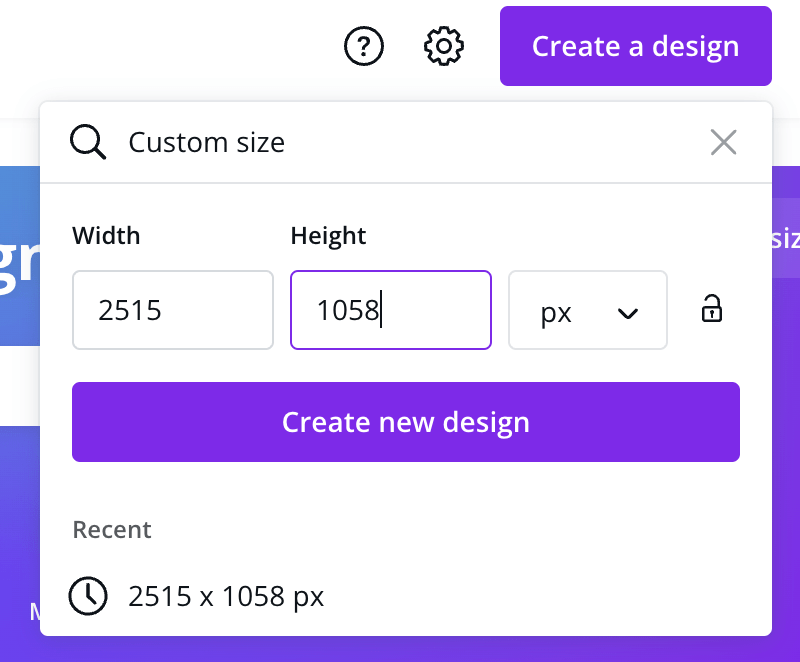
Task: Click the Width label text
Action: pos(106,236)
